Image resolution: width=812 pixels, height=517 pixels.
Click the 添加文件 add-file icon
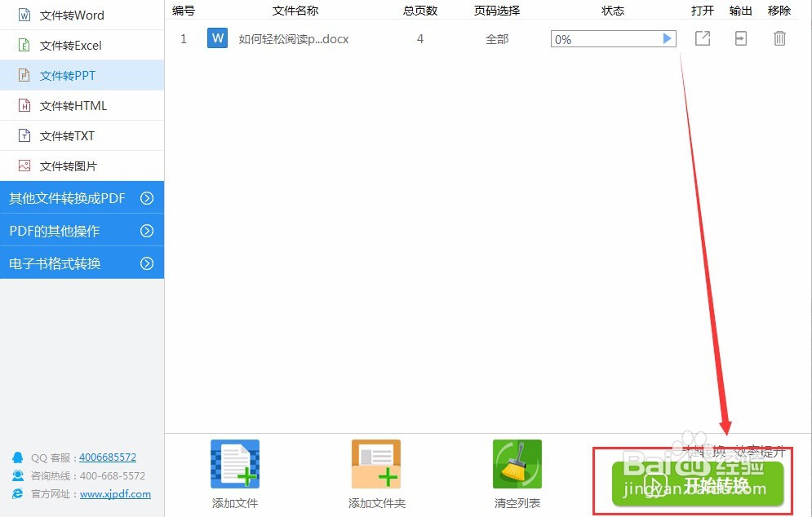(234, 462)
